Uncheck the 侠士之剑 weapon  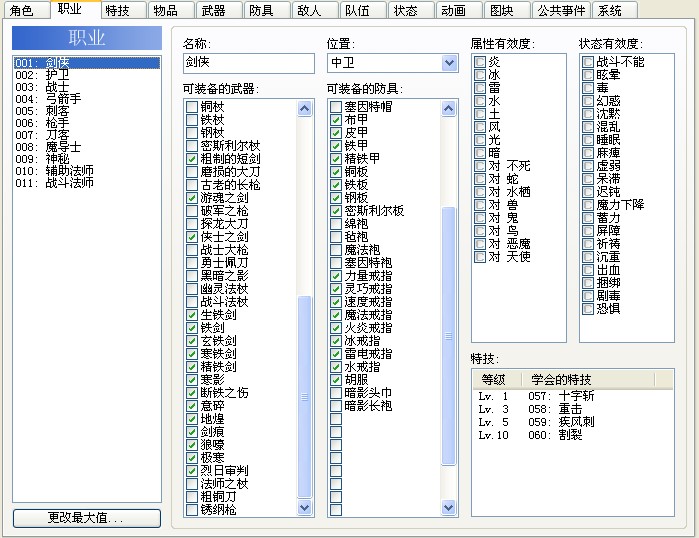point(192,237)
